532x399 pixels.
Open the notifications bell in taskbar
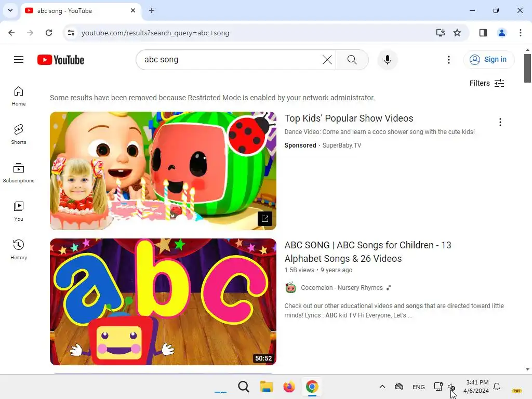tap(497, 387)
